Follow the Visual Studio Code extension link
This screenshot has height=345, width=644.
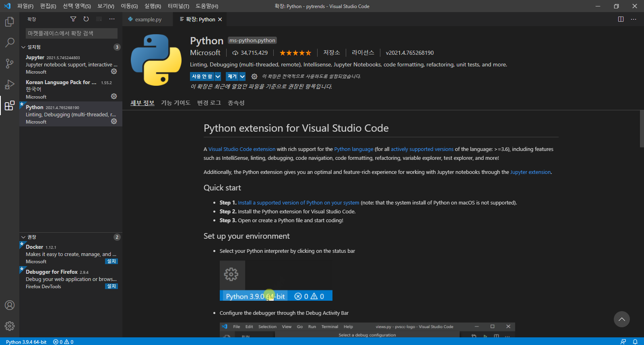[x=242, y=149]
